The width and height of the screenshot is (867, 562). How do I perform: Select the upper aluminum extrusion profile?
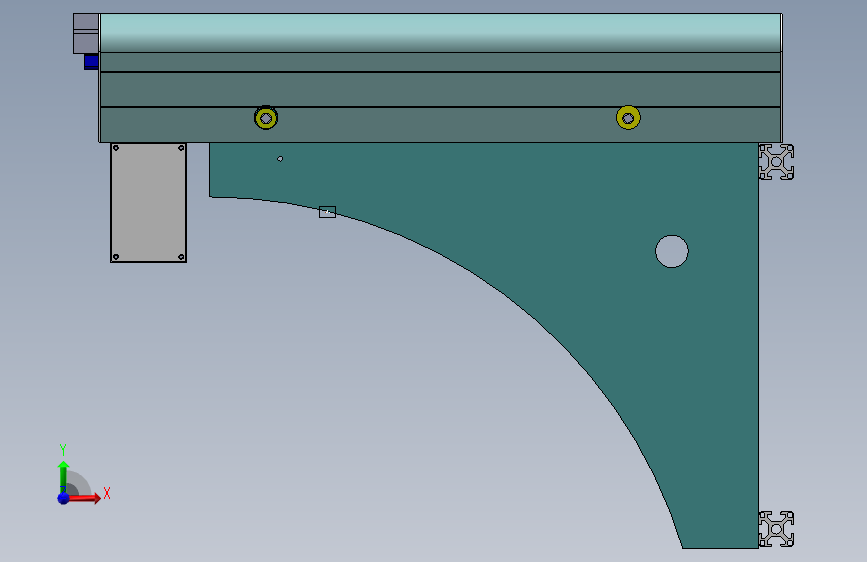pos(776,162)
